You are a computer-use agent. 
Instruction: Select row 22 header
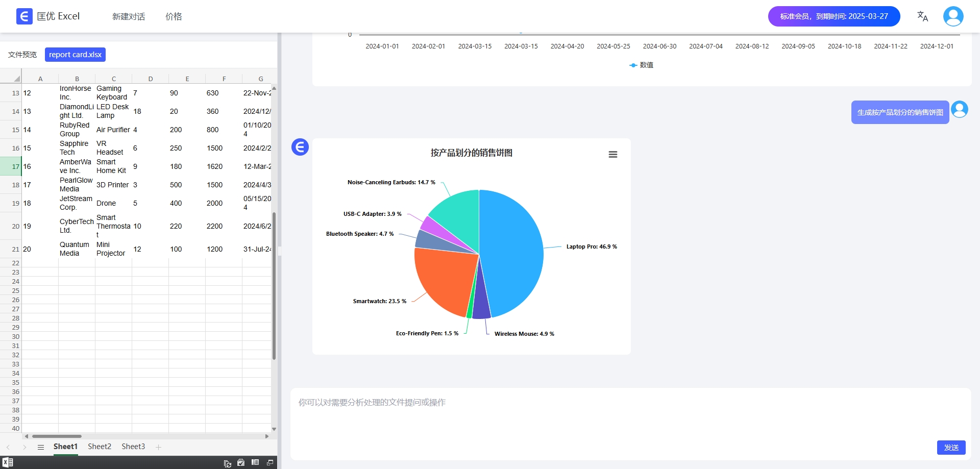coord(11,263)
